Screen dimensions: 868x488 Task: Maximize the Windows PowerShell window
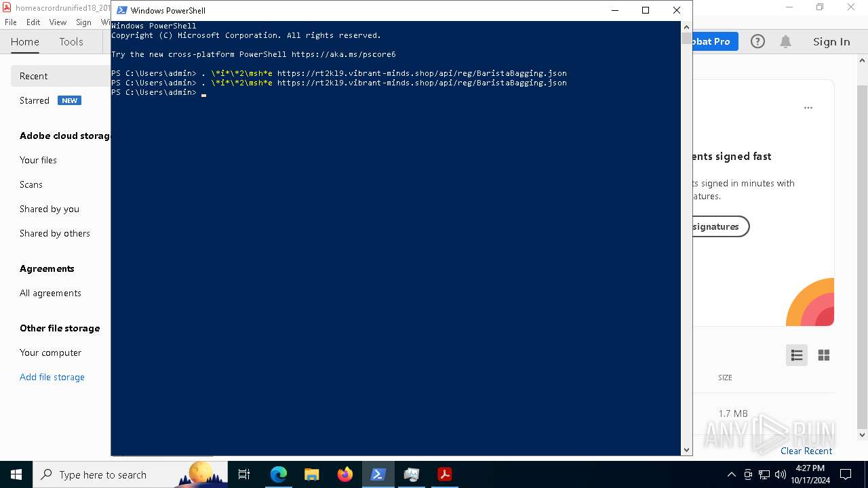coord(646,10)
